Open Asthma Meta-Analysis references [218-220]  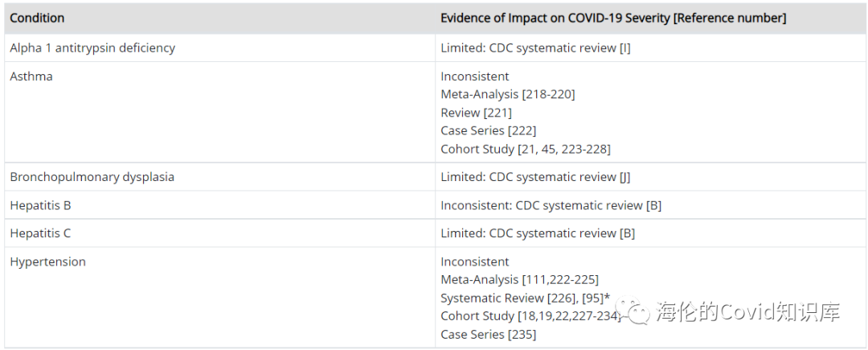point(548,94)
